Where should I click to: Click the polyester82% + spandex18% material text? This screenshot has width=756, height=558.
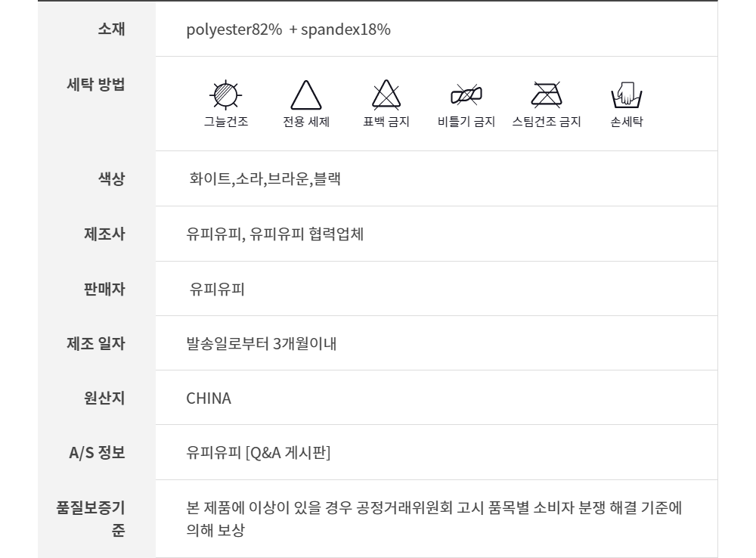coord(288,29)
